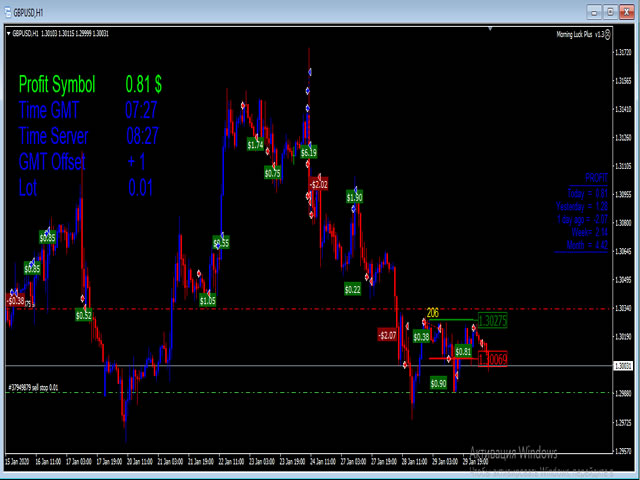Minimize the GBPUSD,H1 chart window
The image size is (640, 480).
pyautogui.click(x=594, y=12)
